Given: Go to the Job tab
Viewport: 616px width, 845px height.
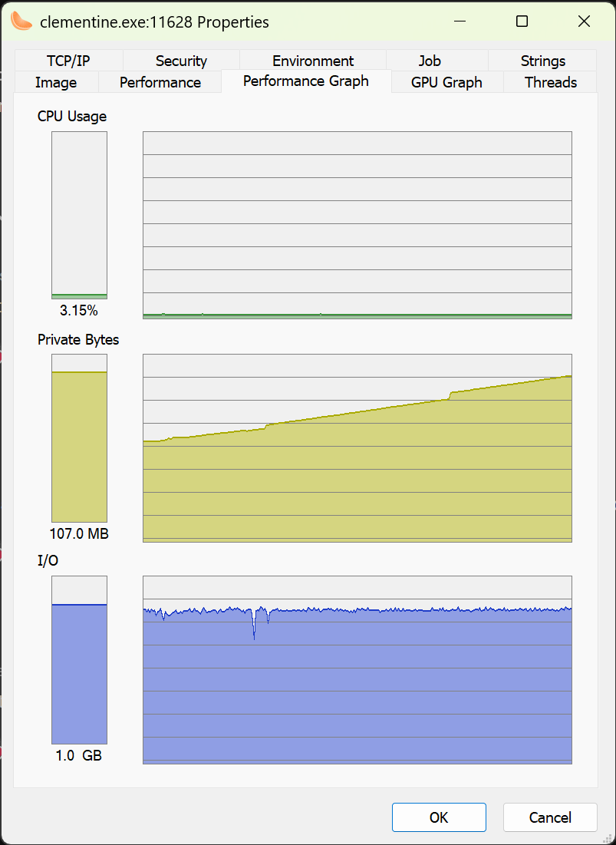Looking at the screenshot, I should 436,61.
